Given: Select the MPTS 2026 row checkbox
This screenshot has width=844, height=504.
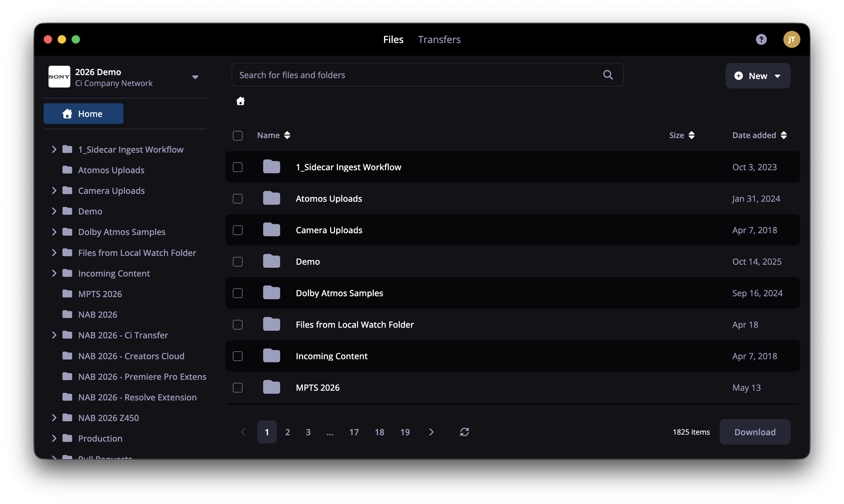Looking at the screenshot, I should point(237,387).
